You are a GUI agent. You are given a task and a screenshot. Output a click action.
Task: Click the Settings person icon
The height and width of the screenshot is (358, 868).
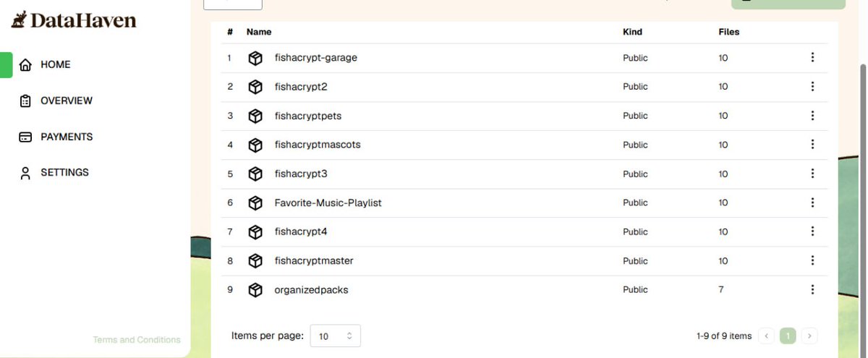[x=25, y=173]
